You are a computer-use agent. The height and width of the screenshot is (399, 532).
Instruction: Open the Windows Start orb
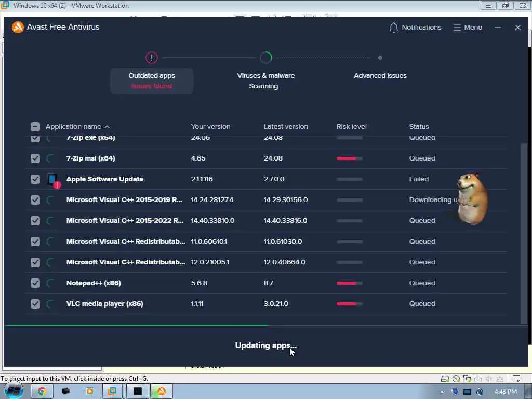pos(14,391)
